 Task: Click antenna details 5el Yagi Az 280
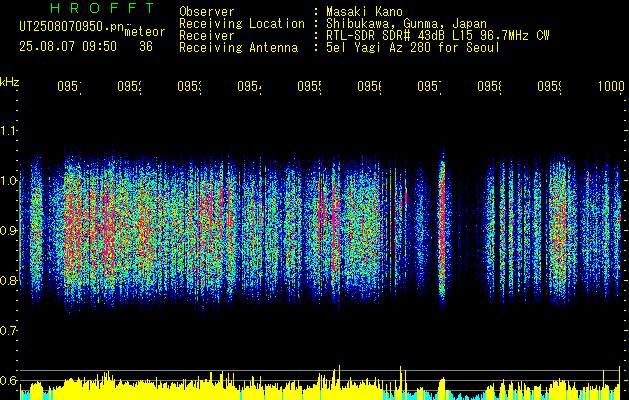tap(413, 48)
